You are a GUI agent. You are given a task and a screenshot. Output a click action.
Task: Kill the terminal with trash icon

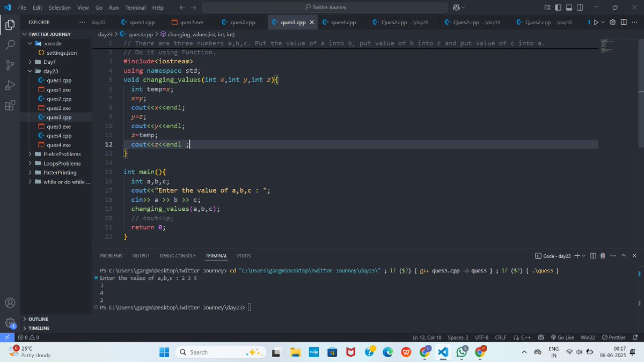click(x=603, y=256)
